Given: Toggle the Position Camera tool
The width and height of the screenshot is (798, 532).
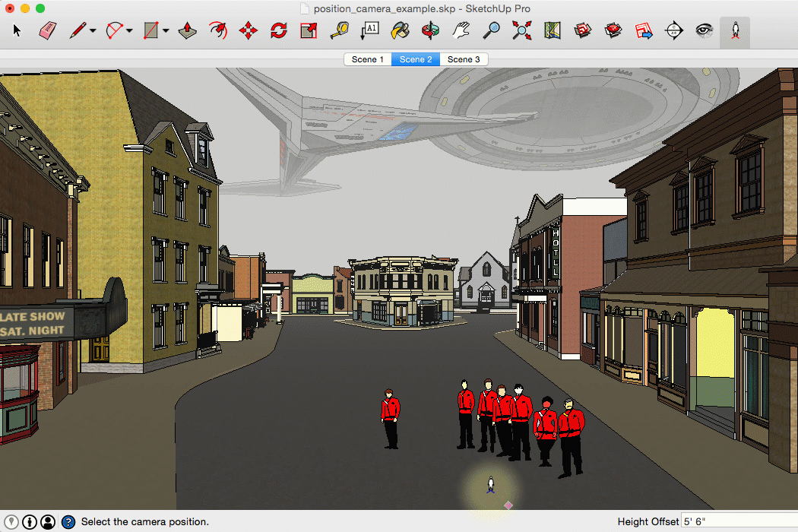Looking at the screenshot, I should pos(735,32).
